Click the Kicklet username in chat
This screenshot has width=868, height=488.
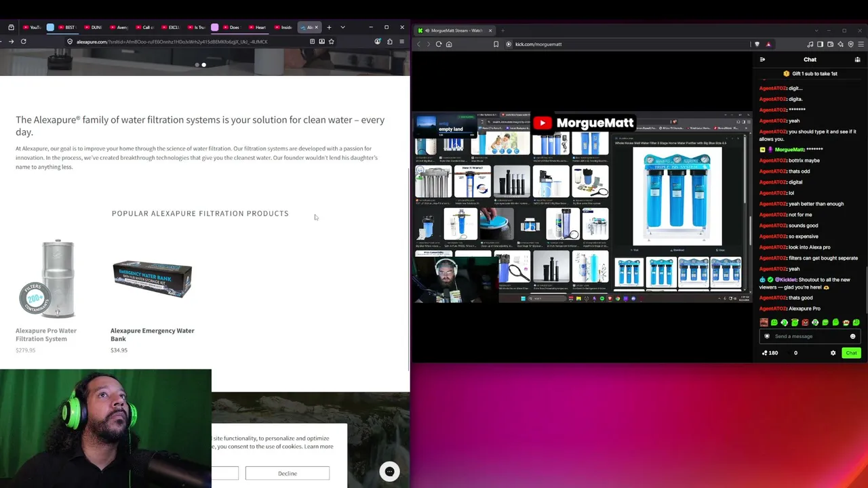tap(787, 279)
